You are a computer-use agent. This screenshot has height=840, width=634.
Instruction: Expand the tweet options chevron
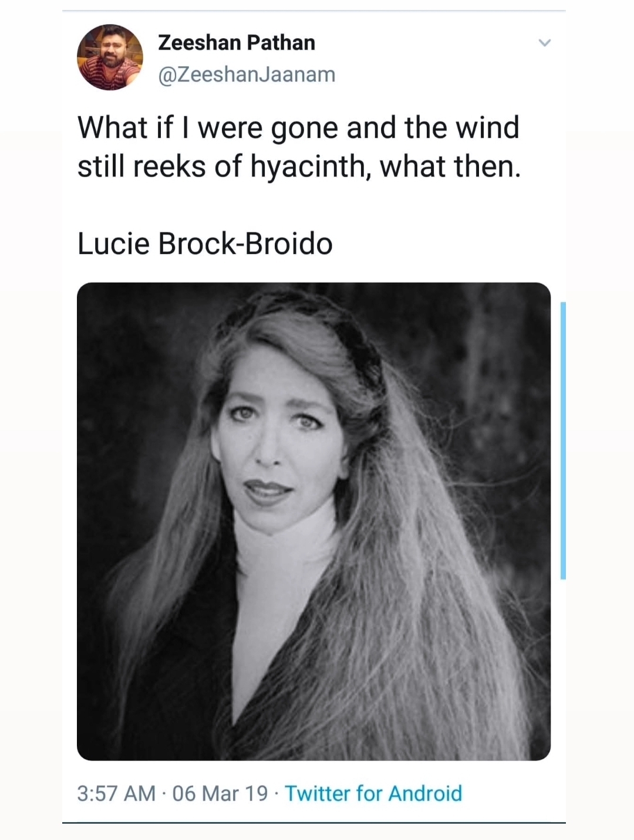[545, 43]
